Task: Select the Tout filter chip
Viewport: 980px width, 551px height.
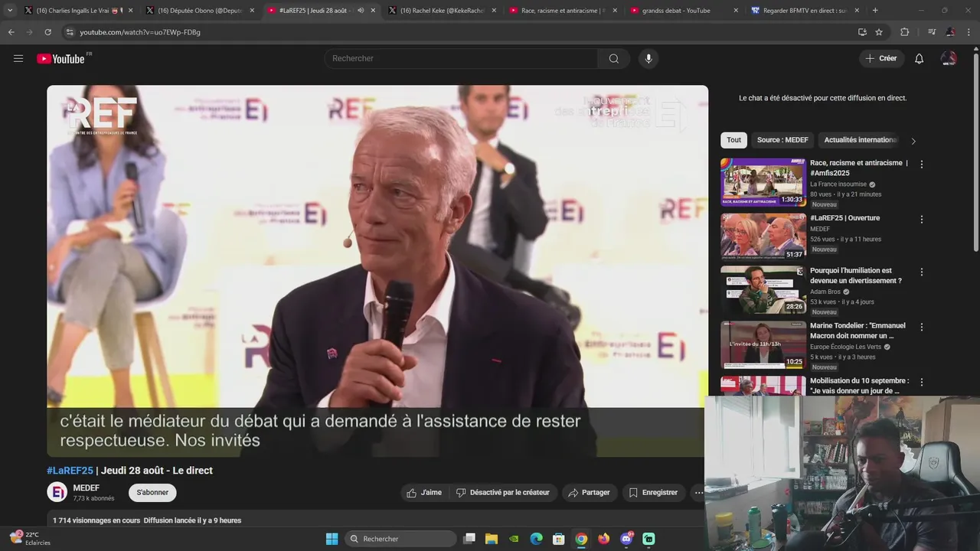Action: click(x=733, y=140)
